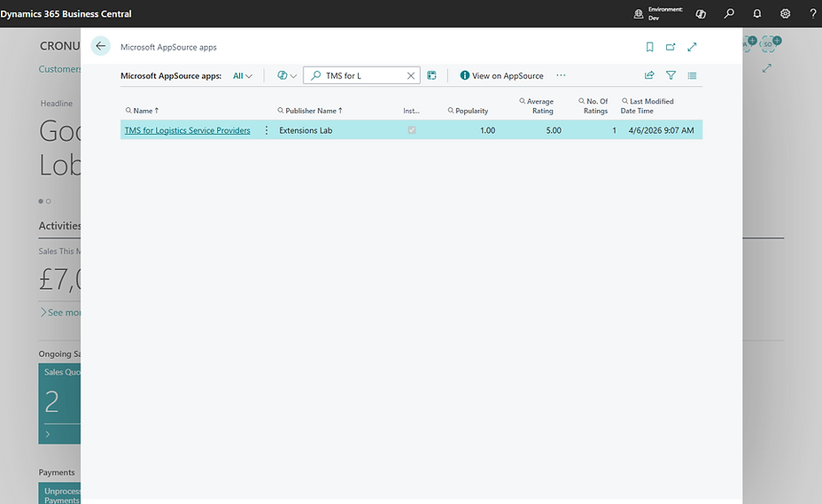Open the Inst... column header
The height and width of the screenshot is (504, 822).
411,111
